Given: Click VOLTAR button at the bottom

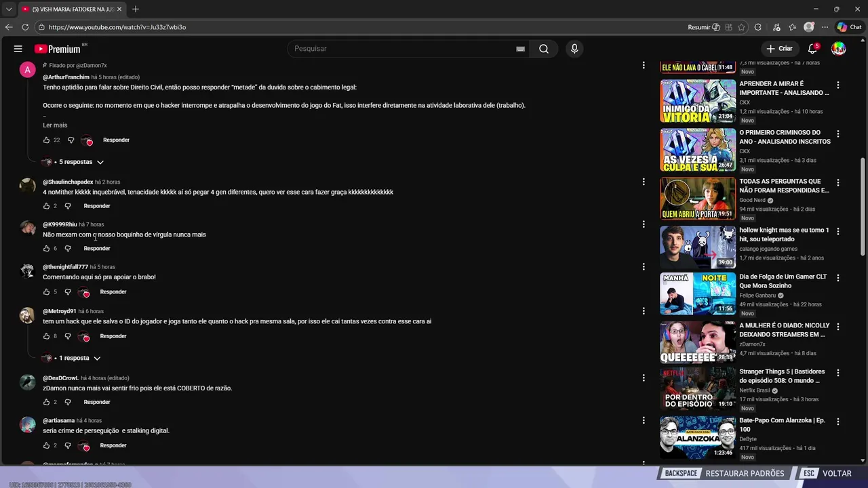Looking at the screenshot, I should click(x=827, y=473).
